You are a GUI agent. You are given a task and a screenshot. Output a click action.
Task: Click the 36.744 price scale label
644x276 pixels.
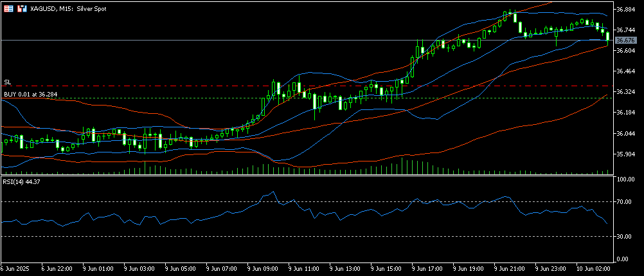pos(626,30)
